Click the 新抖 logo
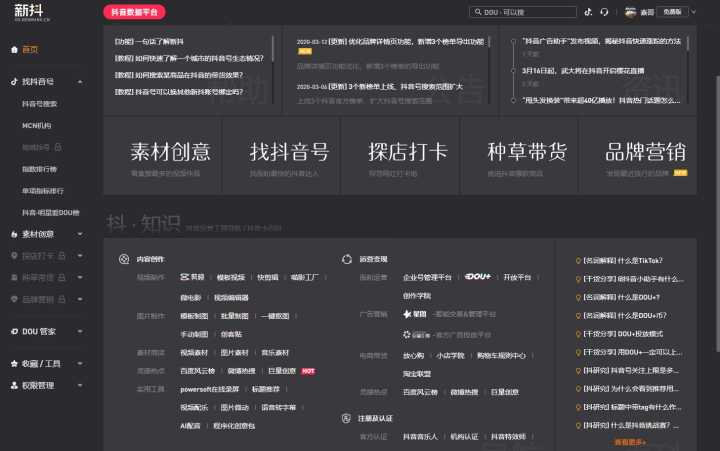 [x=31, y=12]
